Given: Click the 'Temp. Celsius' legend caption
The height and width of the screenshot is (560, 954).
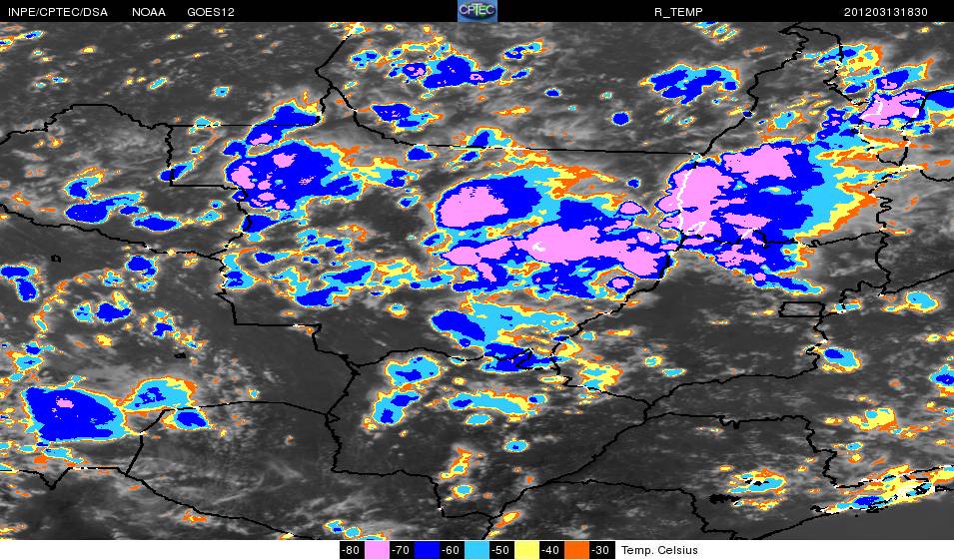Looking at the screenshot, I should [x=659, y=550].
